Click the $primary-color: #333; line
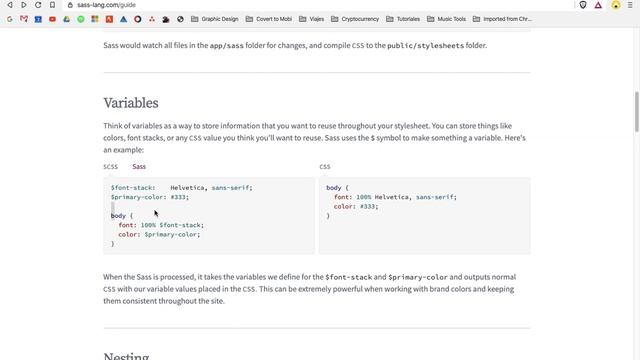The width and height of the screenshot is (640, 360). tap(150, 197)
